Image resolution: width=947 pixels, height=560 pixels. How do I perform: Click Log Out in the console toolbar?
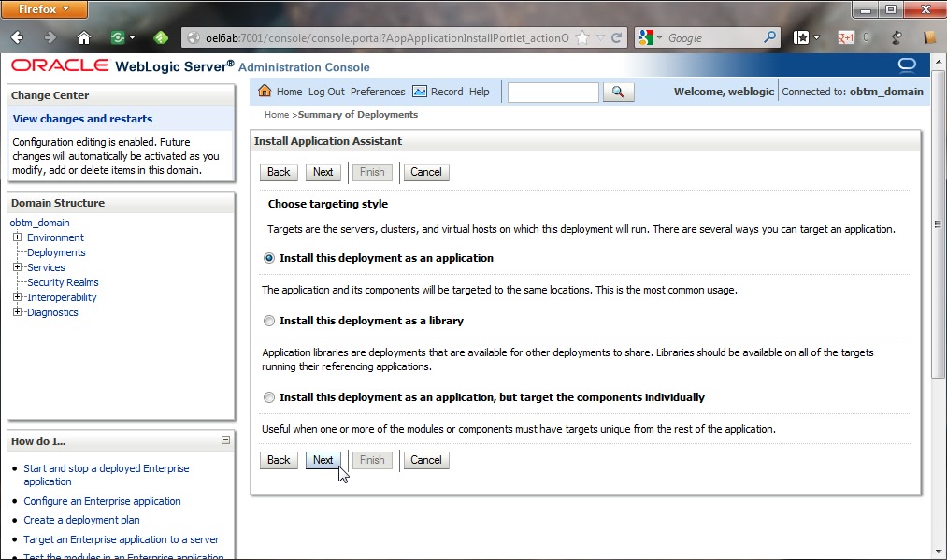pyautogui.click(x=326, y=92)
